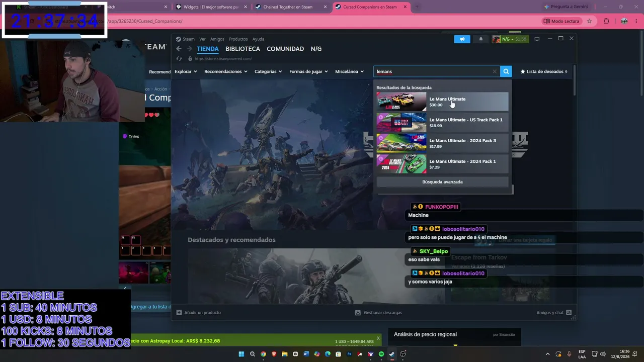Reload the Steam store page
Viewport: 644px width, 362px height.
[179, 59]
